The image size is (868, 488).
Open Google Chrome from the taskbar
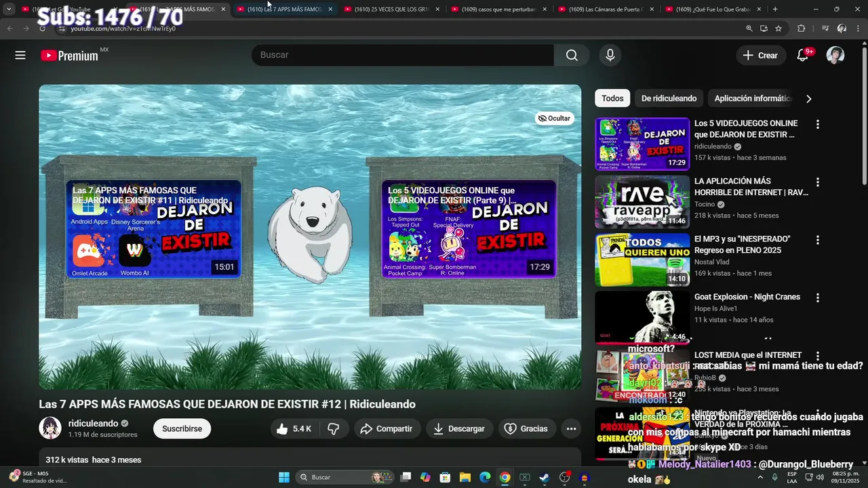coord(505,477)
